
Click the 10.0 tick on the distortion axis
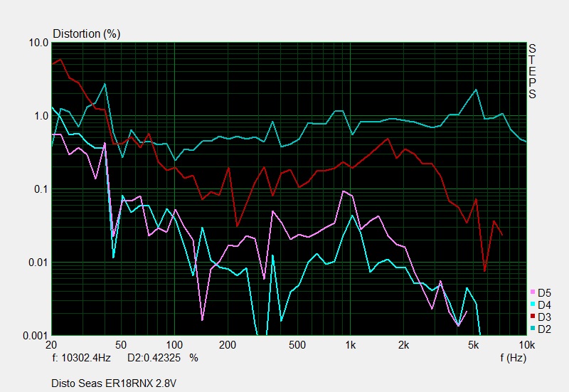38,43
